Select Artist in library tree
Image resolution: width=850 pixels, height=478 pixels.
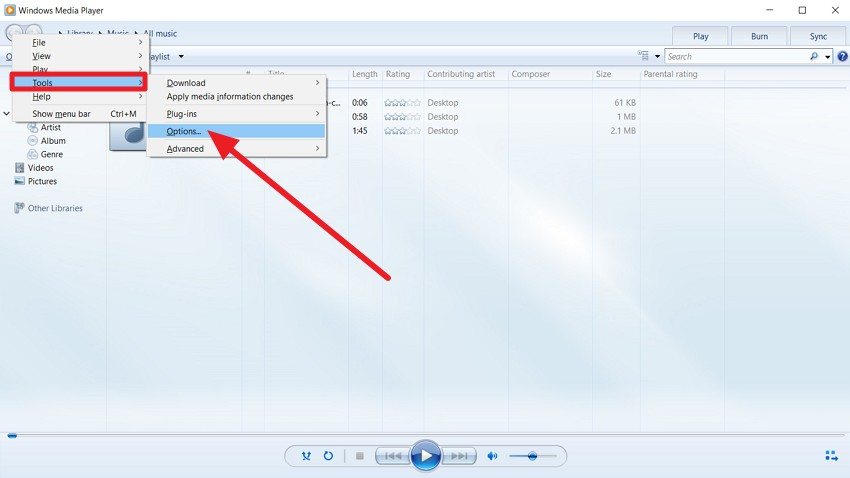pos(50,127)
